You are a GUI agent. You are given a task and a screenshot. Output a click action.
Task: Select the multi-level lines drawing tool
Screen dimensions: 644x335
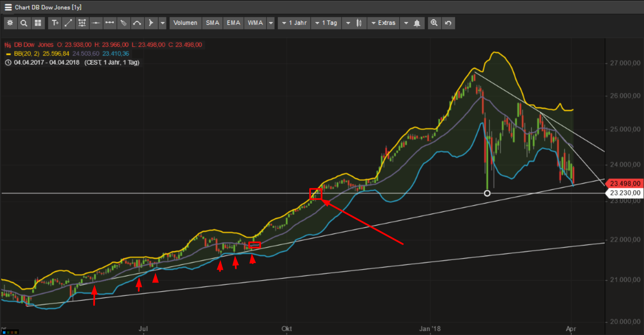82,23
